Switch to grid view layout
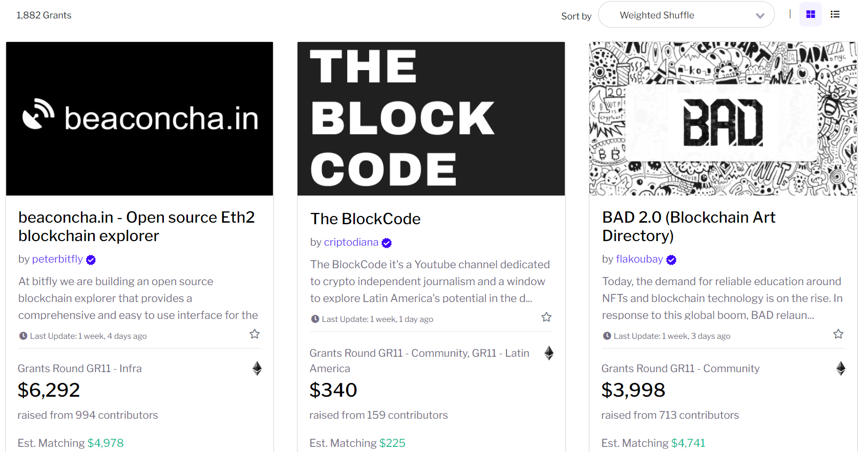Viewport: 868px width, 452px height. point(810,14)
